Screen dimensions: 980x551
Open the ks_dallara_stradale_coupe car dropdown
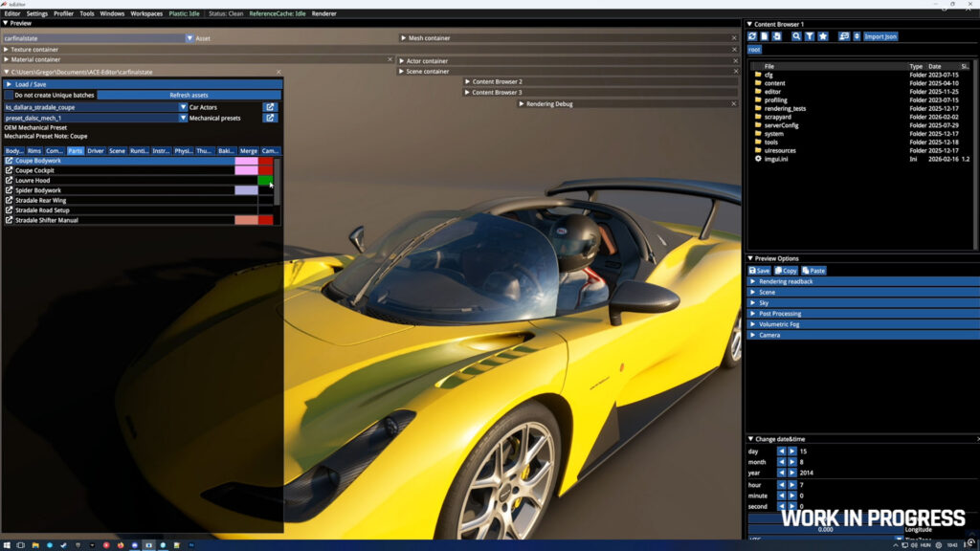click(x=184, y=107)
